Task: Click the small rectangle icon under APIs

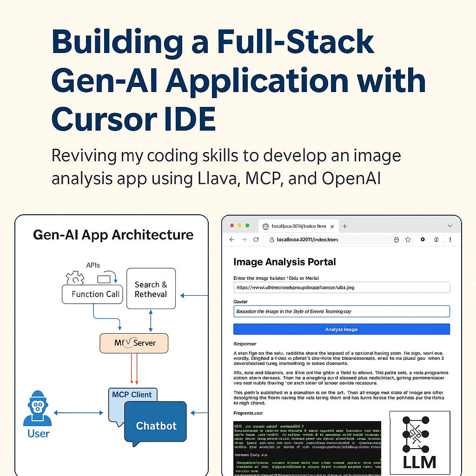Action: [104, 279]
